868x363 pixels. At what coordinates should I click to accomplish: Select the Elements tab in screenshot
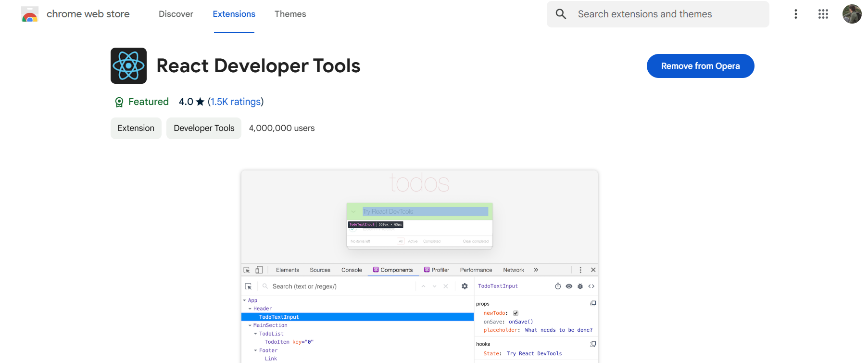click(x=288, y=270)
